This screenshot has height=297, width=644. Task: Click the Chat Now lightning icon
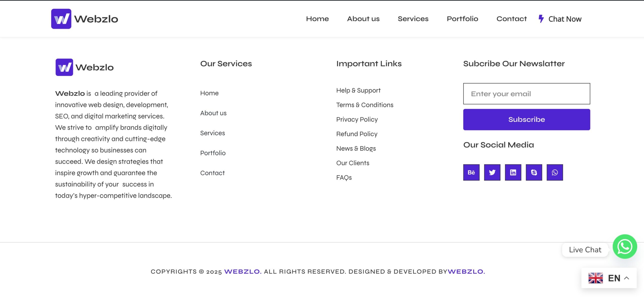(541, 19)
